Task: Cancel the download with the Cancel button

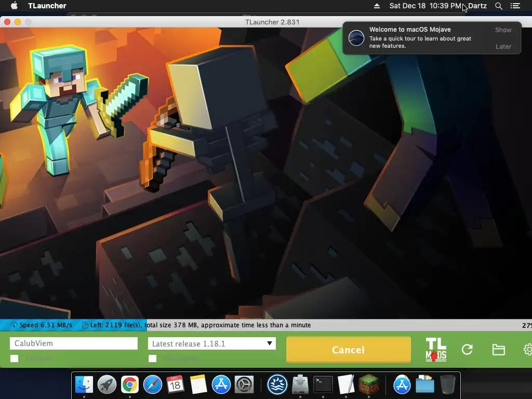Action: coord(349,350)
